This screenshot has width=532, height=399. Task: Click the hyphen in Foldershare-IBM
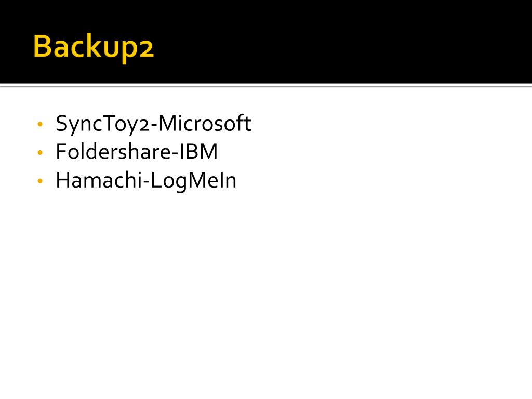coord(175,154)
